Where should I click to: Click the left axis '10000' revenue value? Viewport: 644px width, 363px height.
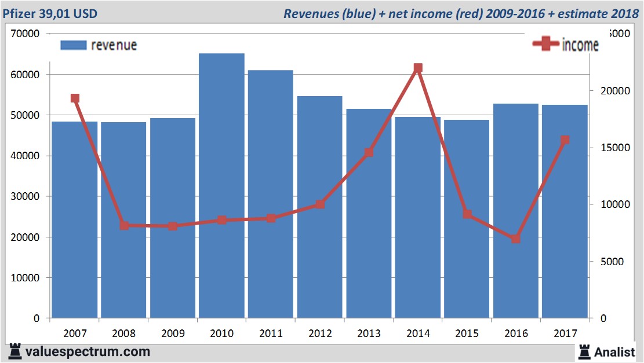(25, 278)
